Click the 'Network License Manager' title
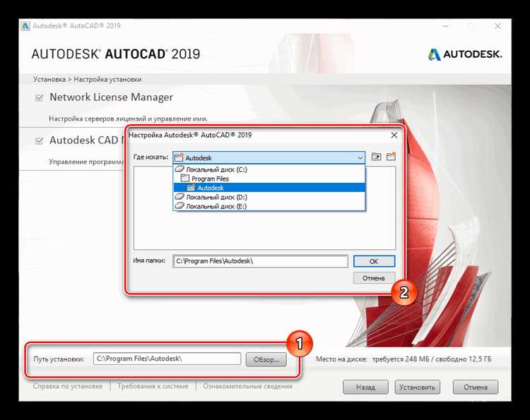 (111, 97)
